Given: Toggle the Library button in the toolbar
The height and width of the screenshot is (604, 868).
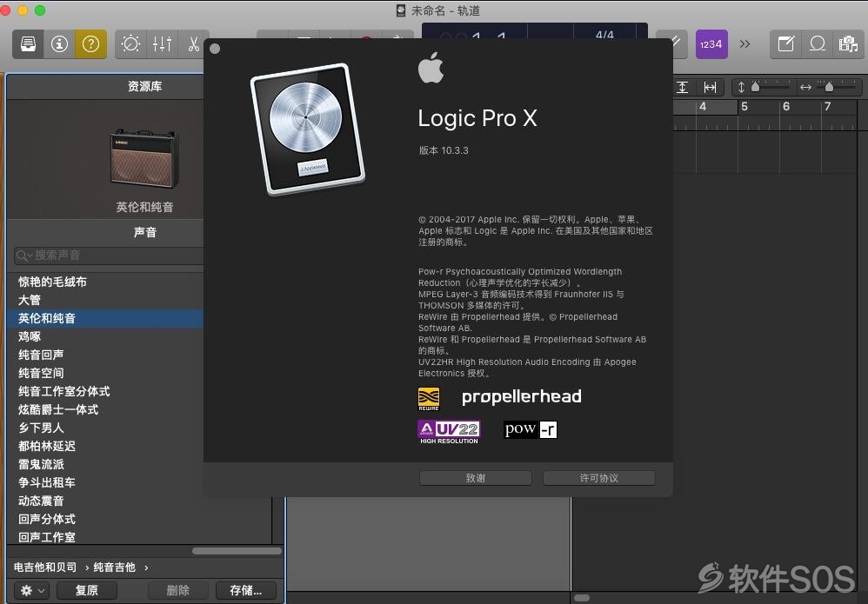Looking at the screenshot, I should point(28,43).
